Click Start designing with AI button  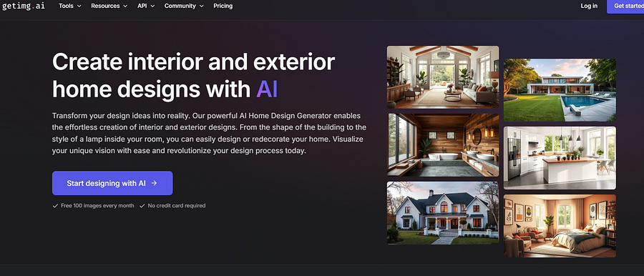pyautogui.click(x=112, y=183)
